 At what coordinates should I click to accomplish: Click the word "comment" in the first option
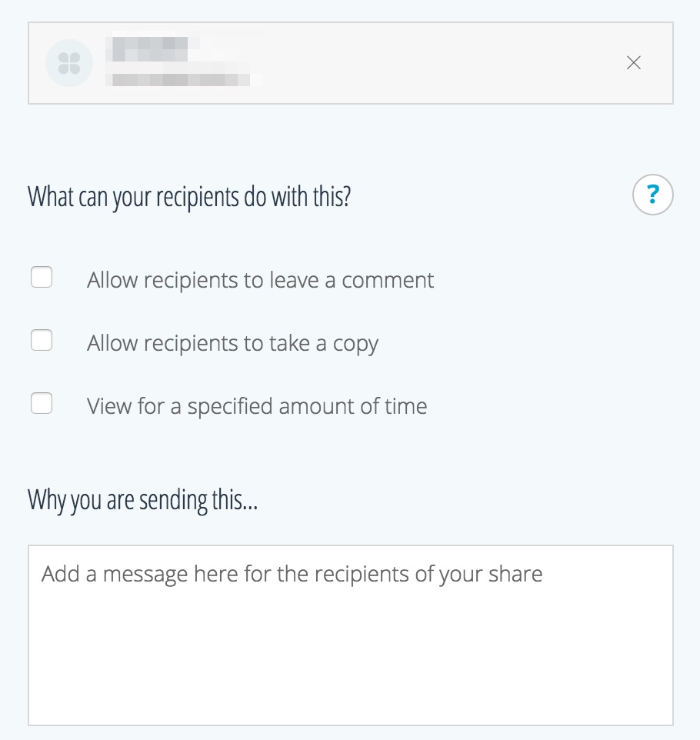click(388, 280)
